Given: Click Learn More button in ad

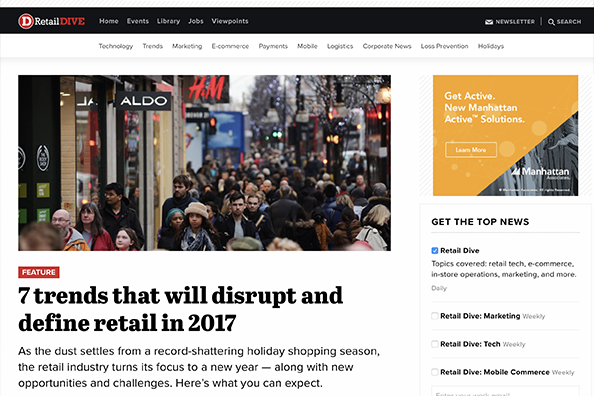Looking at the screenshot, I should pyautogui.click(x=471, y=150).
